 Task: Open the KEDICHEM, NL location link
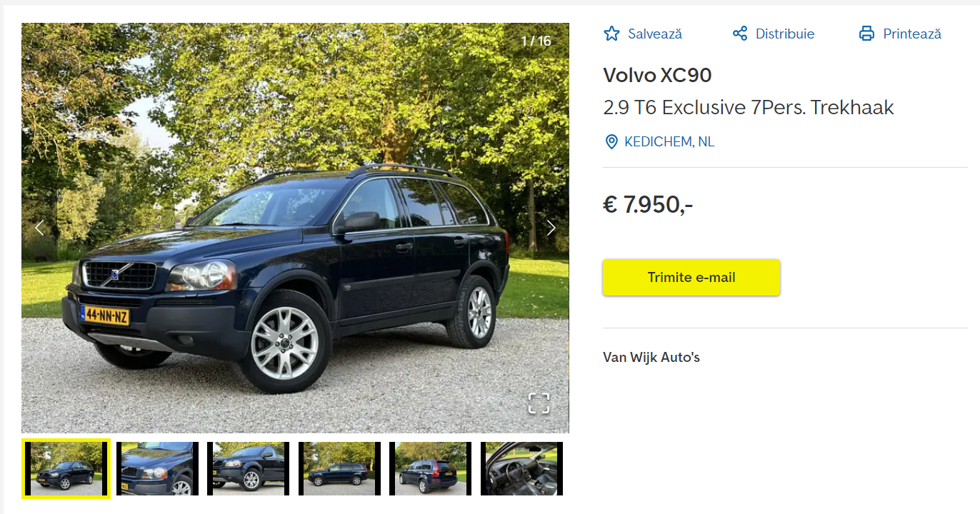pos(669,142)
